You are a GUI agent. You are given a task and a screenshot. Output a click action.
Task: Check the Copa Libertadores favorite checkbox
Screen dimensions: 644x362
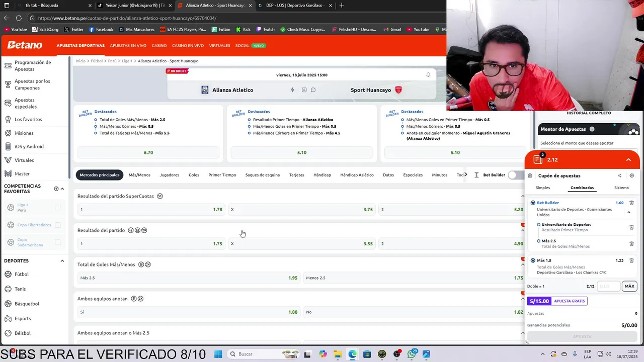(x=57, y=225)
